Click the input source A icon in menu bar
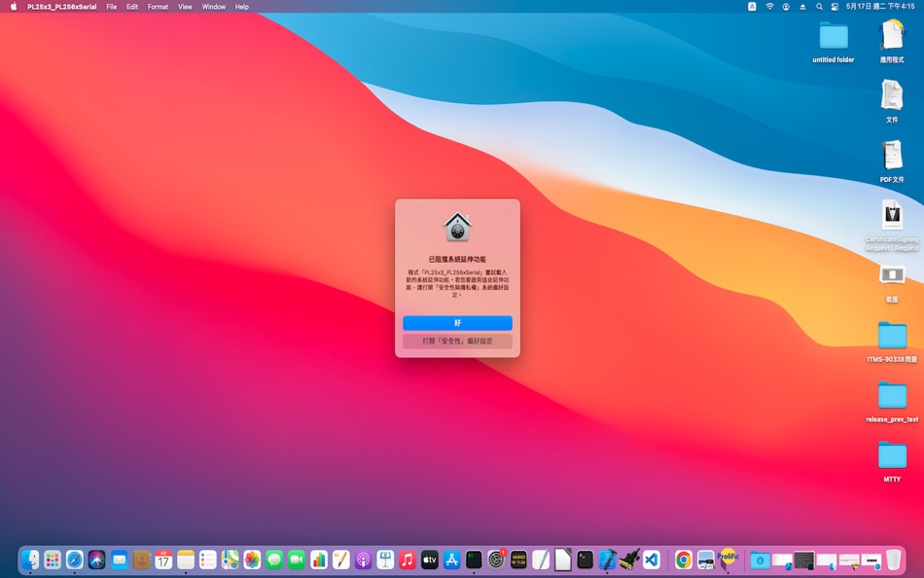Image resolution: width=924 pixels, height=578 pixels. [752, 7]
